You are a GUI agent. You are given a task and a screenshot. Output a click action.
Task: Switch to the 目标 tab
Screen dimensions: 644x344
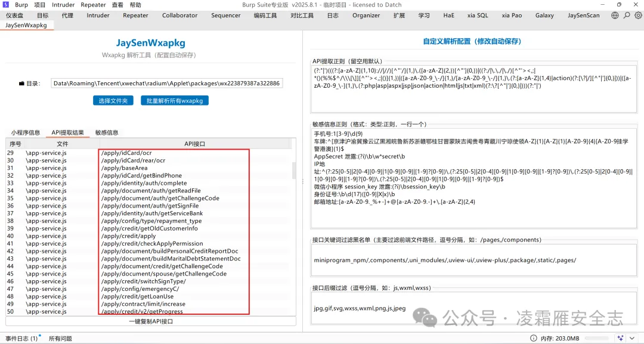[43, 15]
